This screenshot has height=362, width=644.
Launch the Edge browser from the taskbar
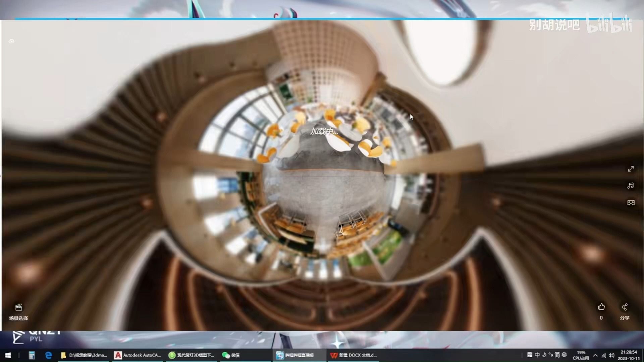coord(48,355)
